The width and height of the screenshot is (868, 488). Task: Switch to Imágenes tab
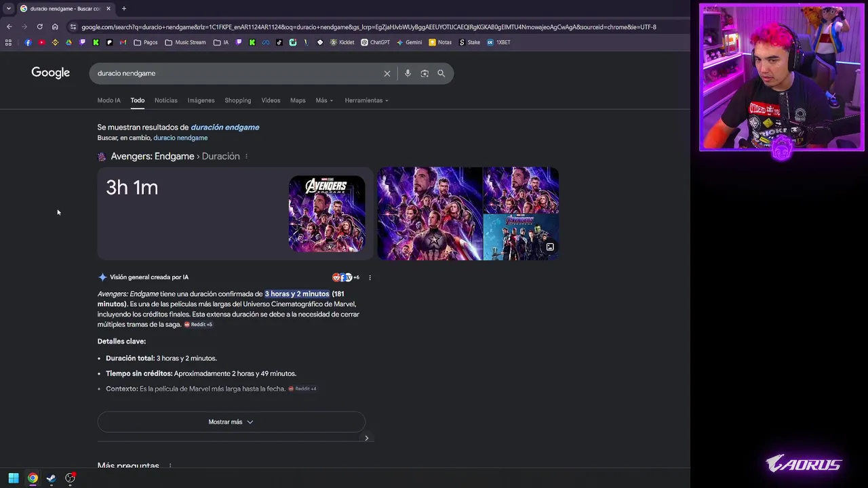201,100
